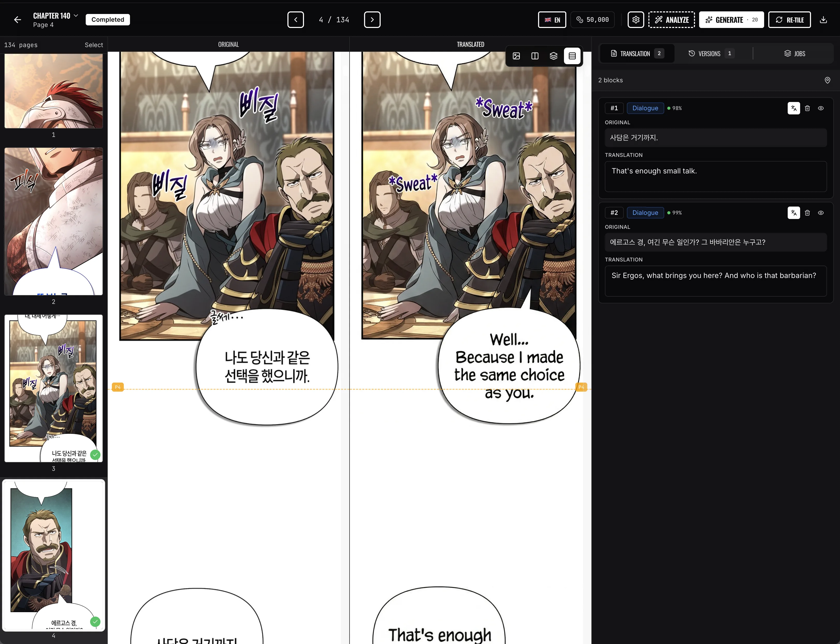Open page 2 from the thumbnail sidebar
The height and width of the screenshot is (644, 840).
click(x=53, y=221)
